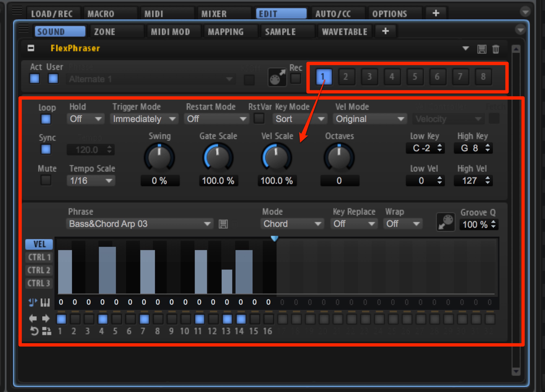
Task: Add a new top-level tab with plus
Action: (x=436, y=13)
